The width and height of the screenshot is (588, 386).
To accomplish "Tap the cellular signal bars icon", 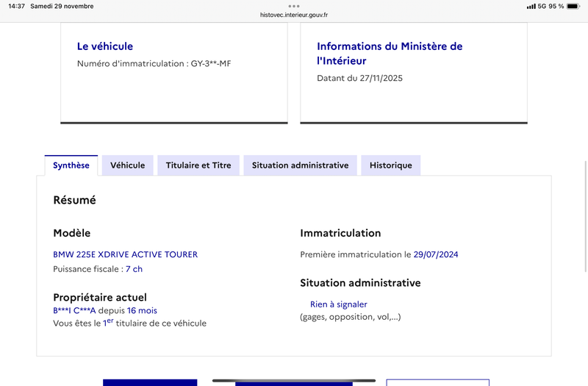I will tap(531, 6).
